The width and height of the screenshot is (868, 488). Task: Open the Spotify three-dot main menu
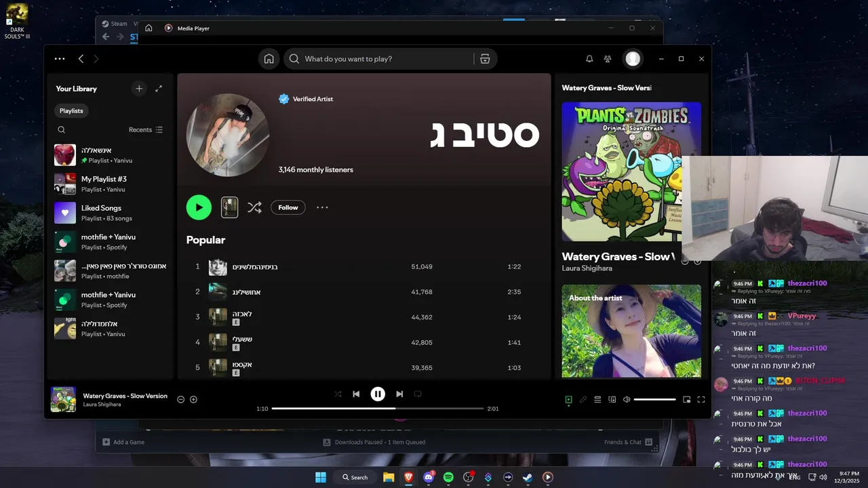(60, 59)
